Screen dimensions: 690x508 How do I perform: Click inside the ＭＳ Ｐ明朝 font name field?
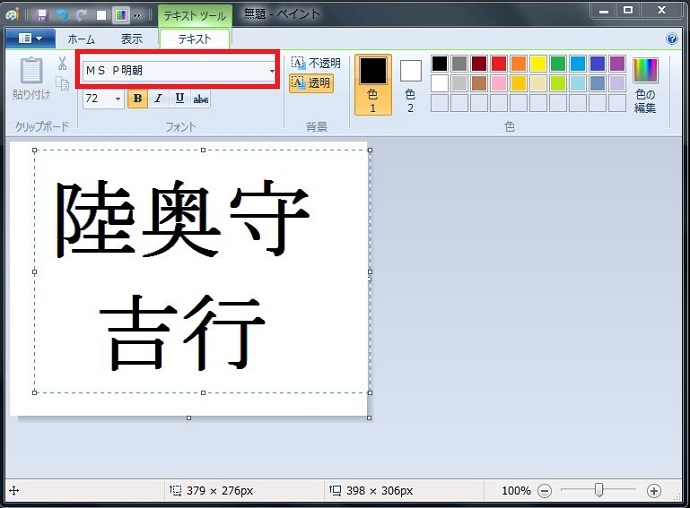coord(175,70)
